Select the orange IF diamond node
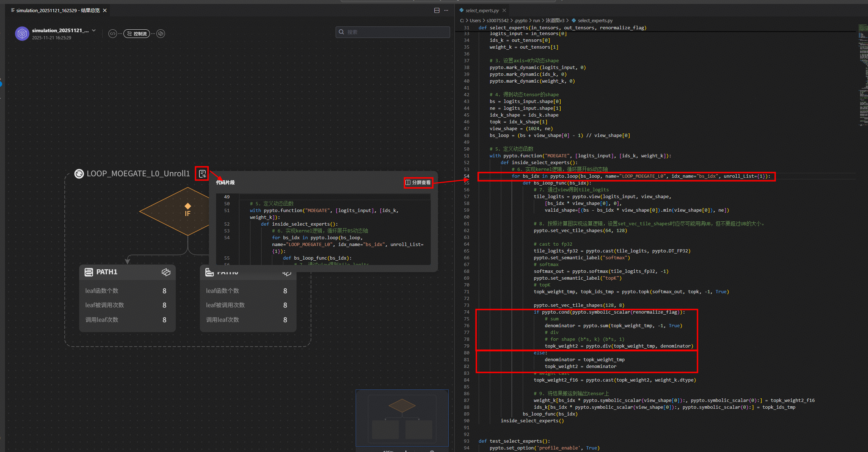 click(x=187, y=211)
